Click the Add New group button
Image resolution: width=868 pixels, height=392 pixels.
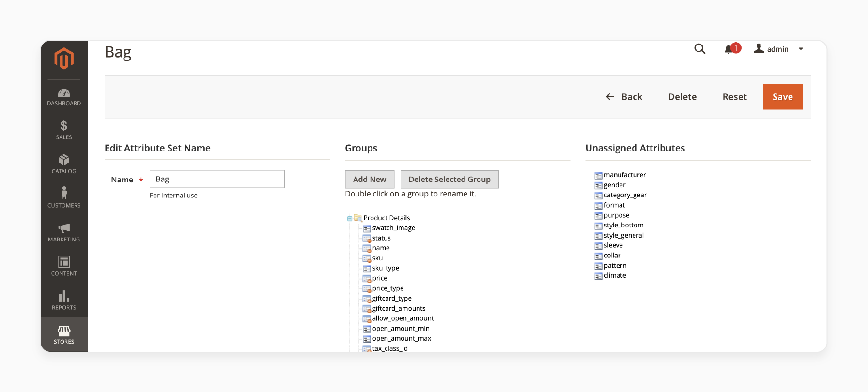[x=370, y=179]
